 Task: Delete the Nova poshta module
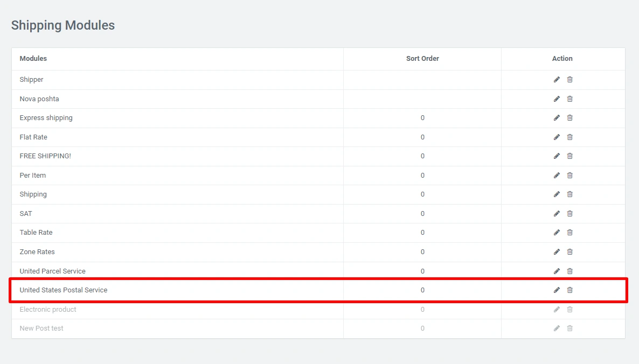(x=569, y=99)
